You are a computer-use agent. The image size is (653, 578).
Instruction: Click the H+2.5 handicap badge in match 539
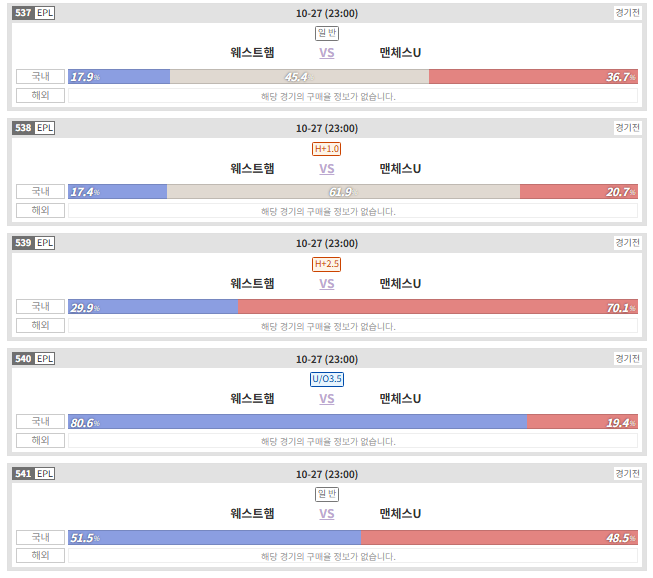coord(326,264)
